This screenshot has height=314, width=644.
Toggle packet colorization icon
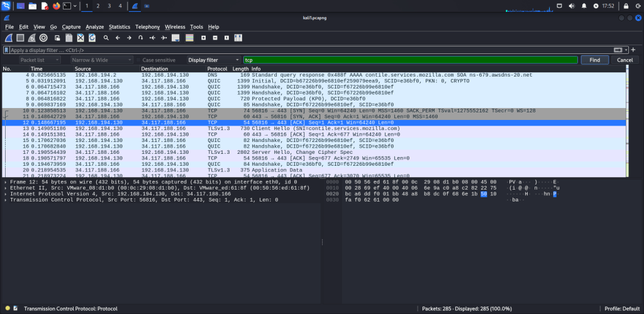click(x=190, y=38)
